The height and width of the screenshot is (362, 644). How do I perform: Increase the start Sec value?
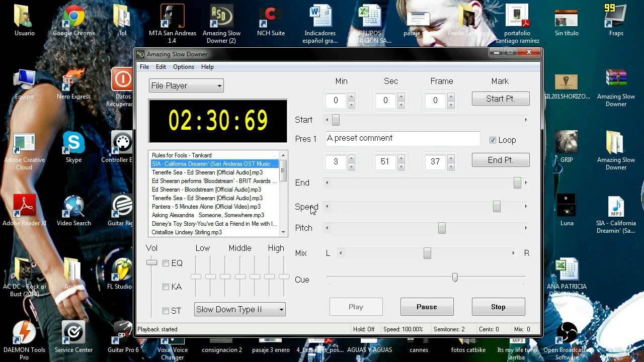(x=401, y=97)
